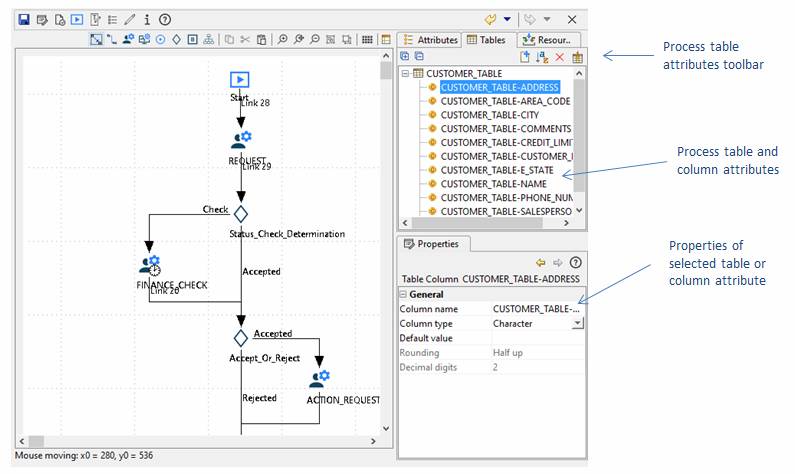Switch to the Attributes tab
795x474 pixels.
pos(430,40)
